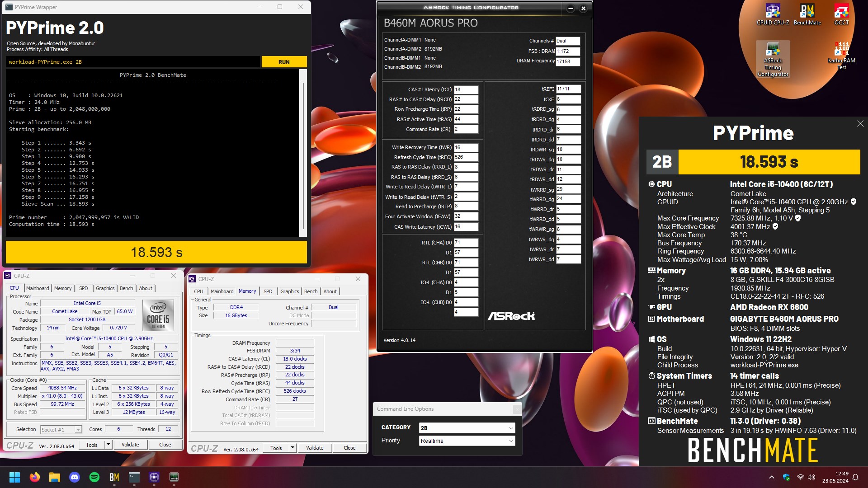Switch to SPD tab in left CPU-Z
868x488 pixels.
point(84,288)
